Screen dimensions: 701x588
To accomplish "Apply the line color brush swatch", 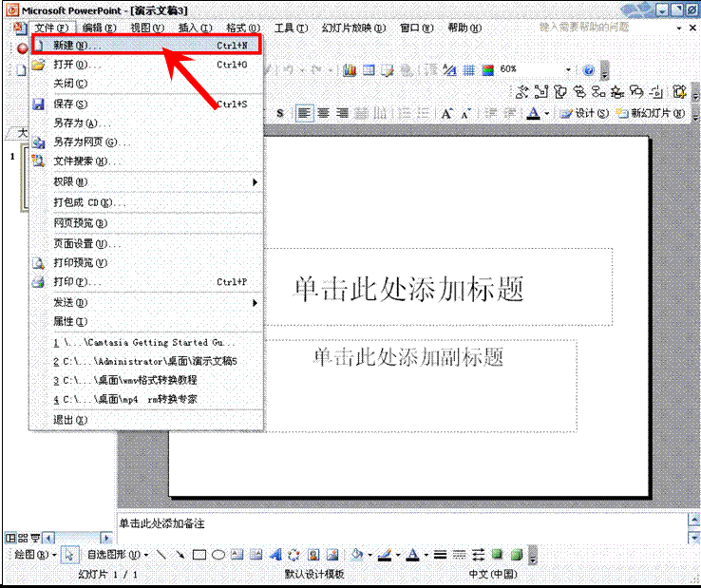I will [x=385, y=555].
